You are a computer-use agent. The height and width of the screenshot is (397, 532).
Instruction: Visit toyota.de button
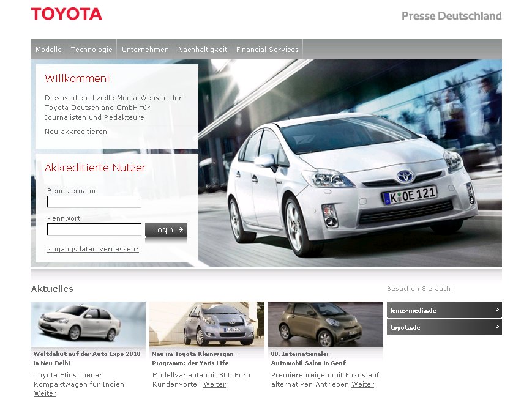click(444, 327)
